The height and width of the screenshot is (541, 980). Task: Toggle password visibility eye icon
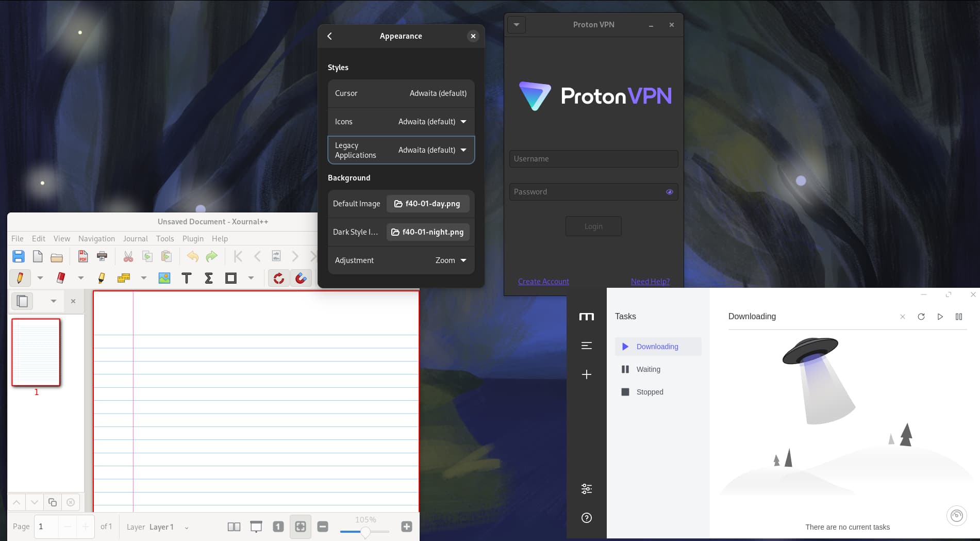point(669,192)
